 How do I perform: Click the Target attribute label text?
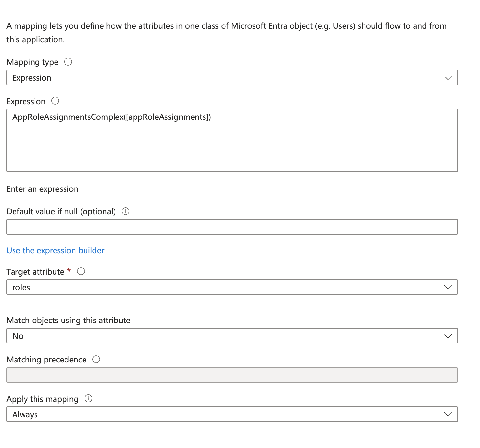(x=35, y=272)
